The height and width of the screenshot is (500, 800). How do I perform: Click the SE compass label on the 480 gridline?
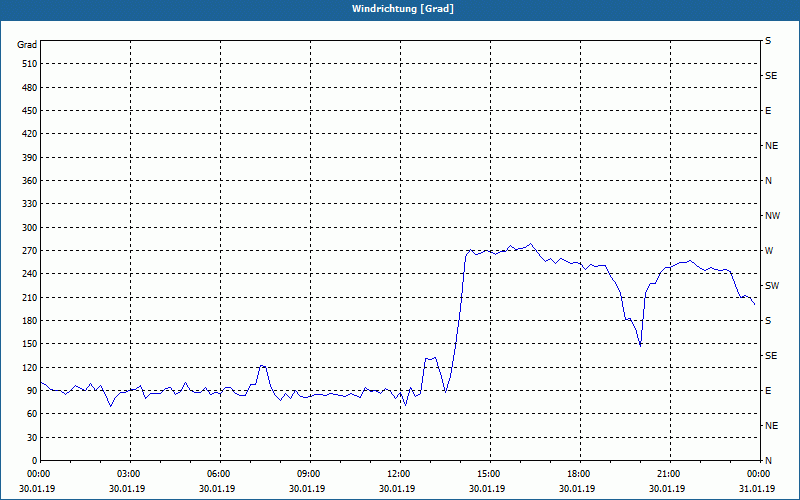pyautogui.click(x=771, y=76)
